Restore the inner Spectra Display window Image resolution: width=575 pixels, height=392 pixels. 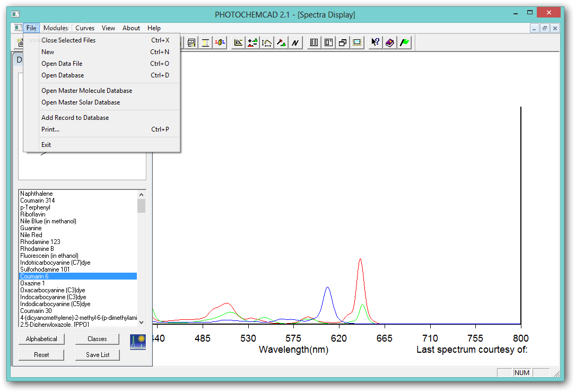pyautogui.click(x=545, y=28)
